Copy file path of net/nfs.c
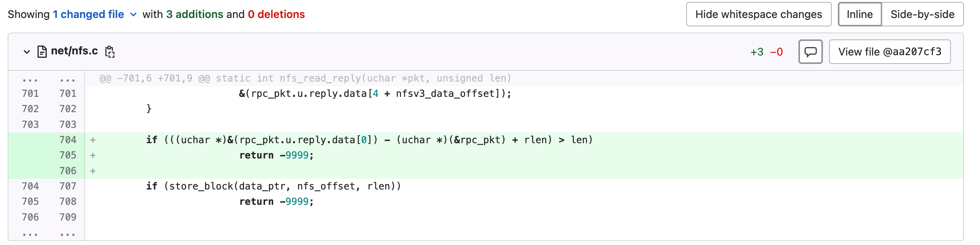Viewport: 980px width, 245px height. tap(110, 52)
